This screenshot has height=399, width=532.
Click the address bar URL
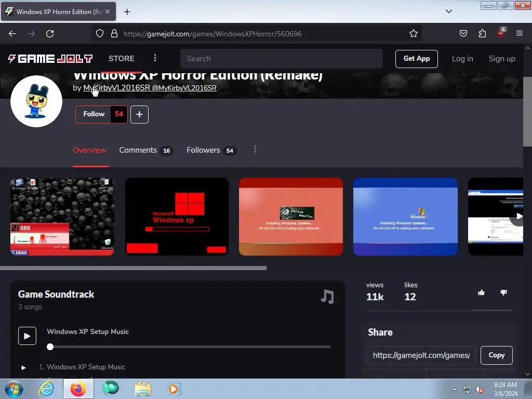tap(212, 34)
